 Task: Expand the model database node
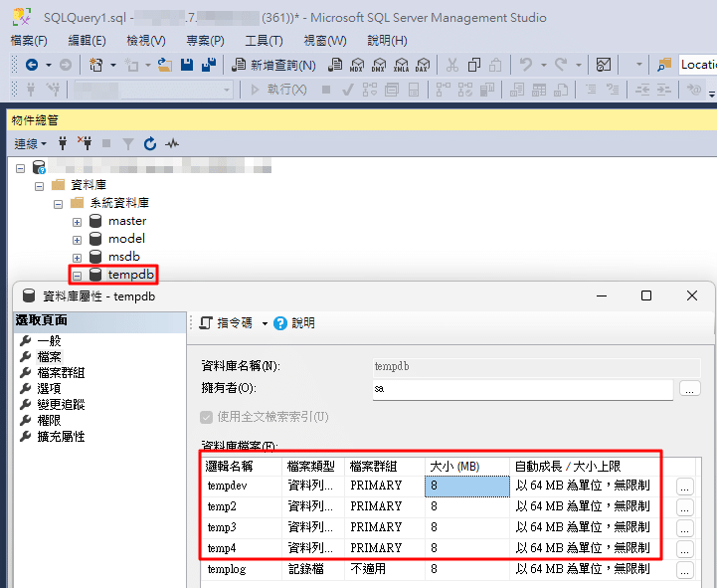pyautogui.click(x=77, y=240)
